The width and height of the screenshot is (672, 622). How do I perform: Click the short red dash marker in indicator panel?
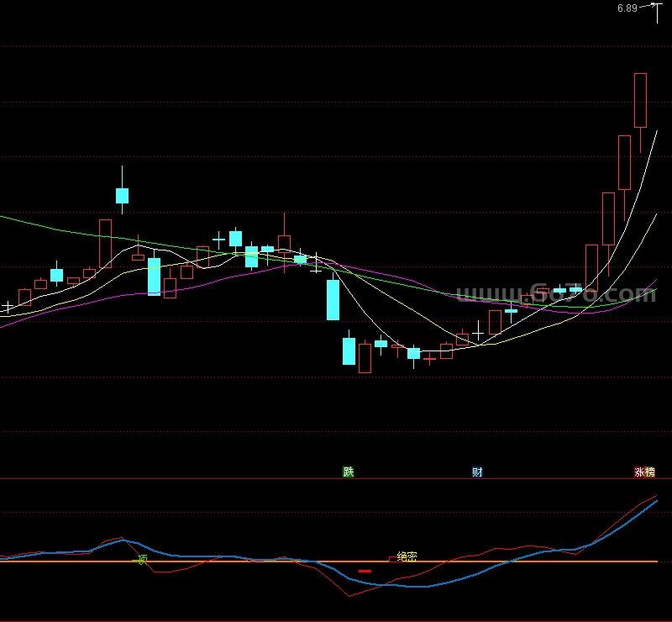365,571
